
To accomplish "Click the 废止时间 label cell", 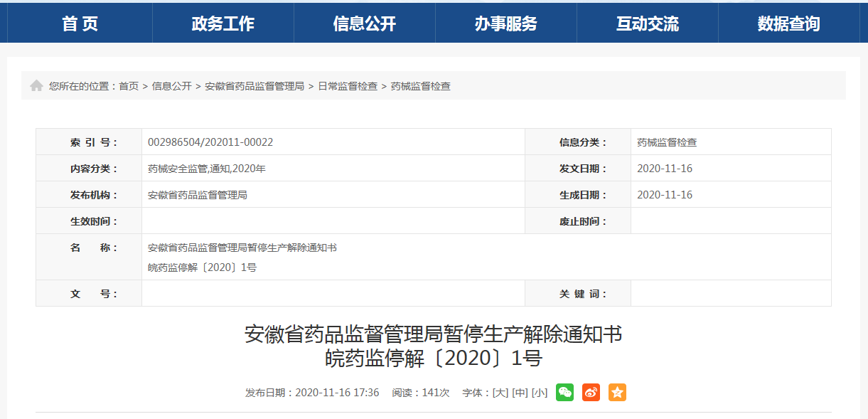I will 578,221.
